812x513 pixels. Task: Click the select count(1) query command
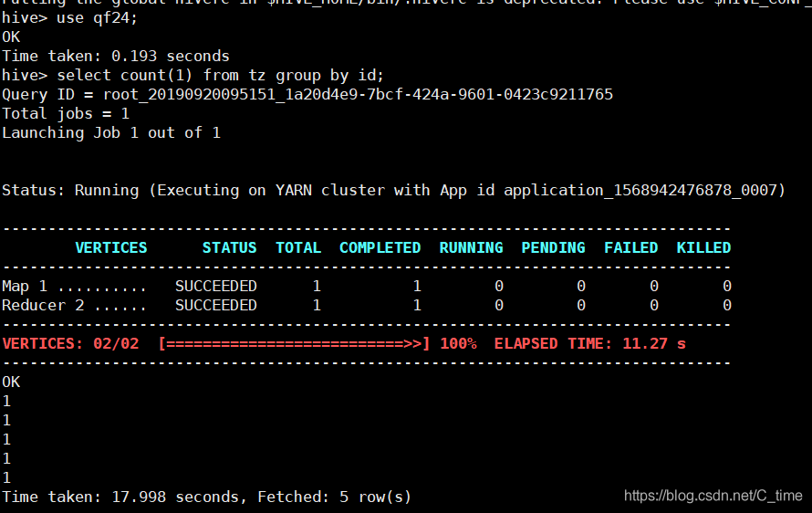click(220, 76)
